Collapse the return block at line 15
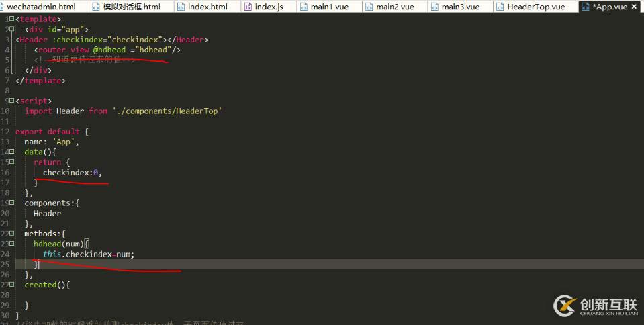The image size is (644, 325). click(11, 162)
